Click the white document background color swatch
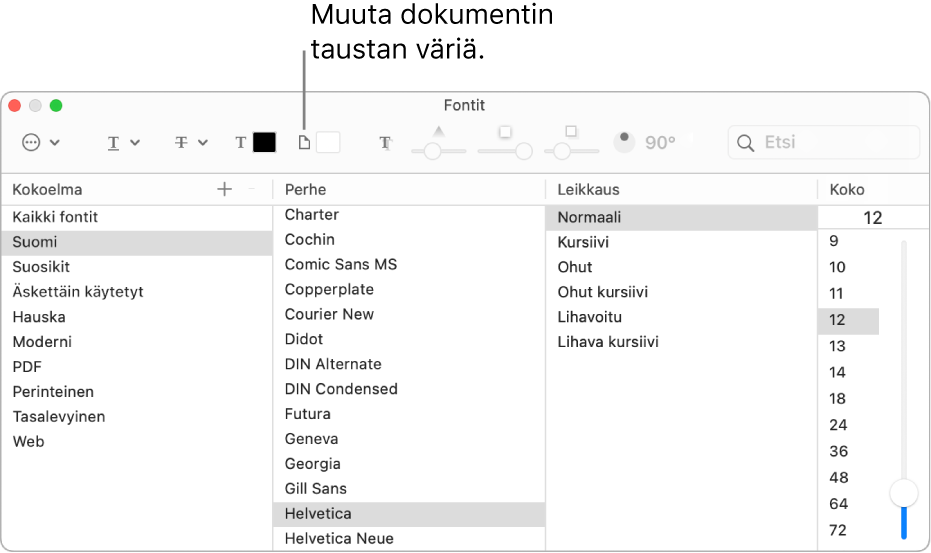 pyautogui.click(x=328, y=143)
